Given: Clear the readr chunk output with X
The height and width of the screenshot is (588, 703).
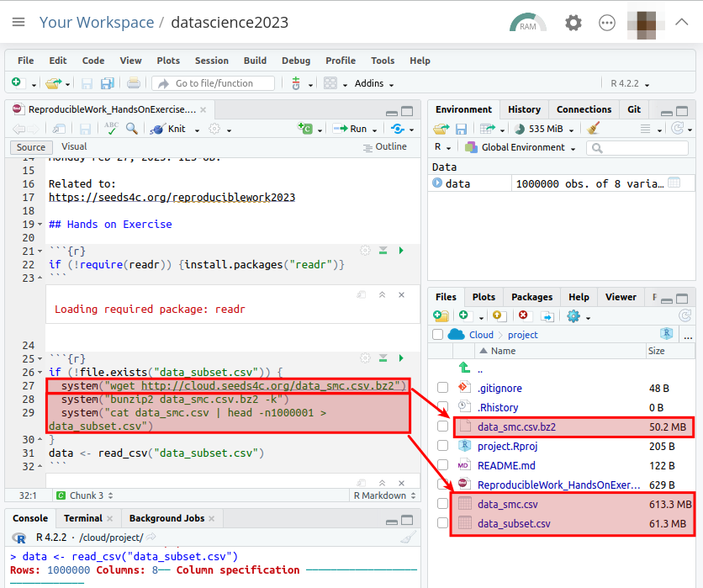Looking at the screenshot, I should [401, 294].
